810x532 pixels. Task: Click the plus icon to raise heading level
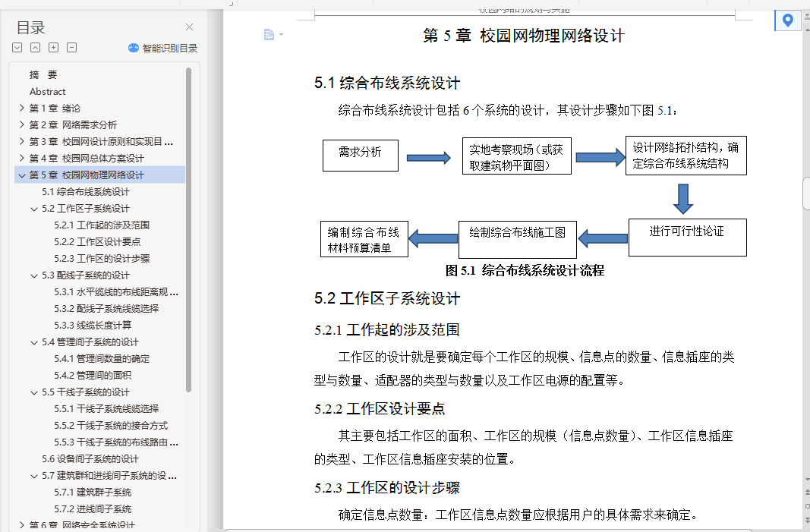pyautogui.click(x=53, y=48)
